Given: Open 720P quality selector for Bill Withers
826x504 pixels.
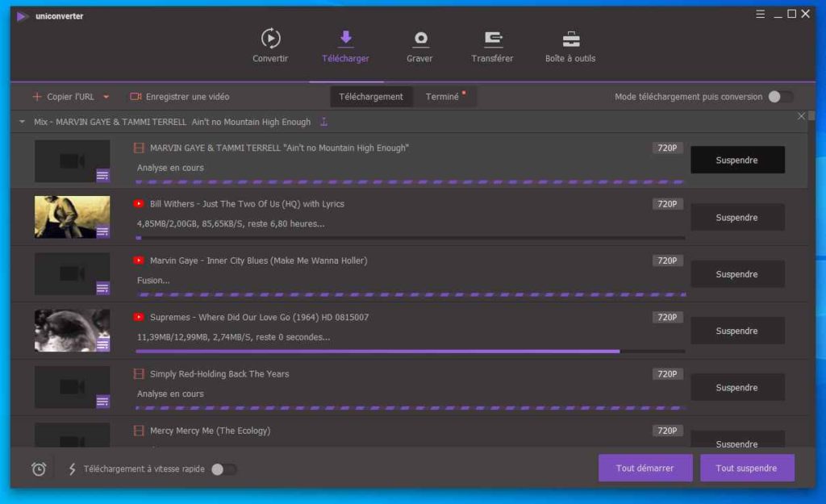Looking at the screenshot, I should pyautogui.click(x=667, y=204).
